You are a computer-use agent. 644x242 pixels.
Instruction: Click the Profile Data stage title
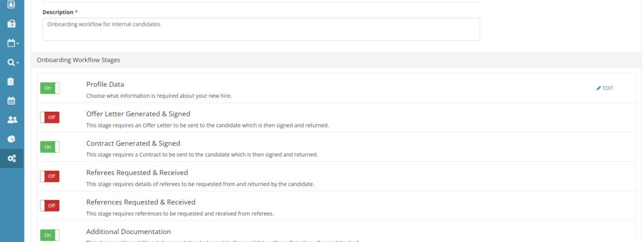[x=105, y=84]
